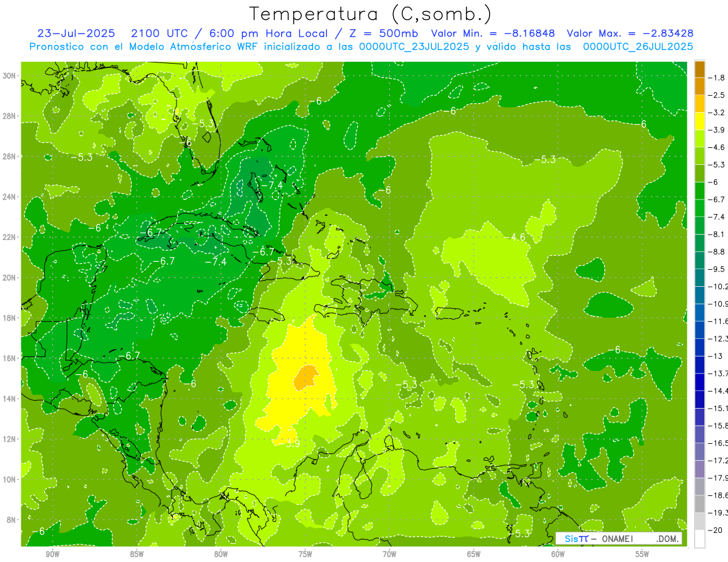Viewport: 728px width, 562px height.
Task: Click the "18N" latitude axis label
Action: click(10, 318)
